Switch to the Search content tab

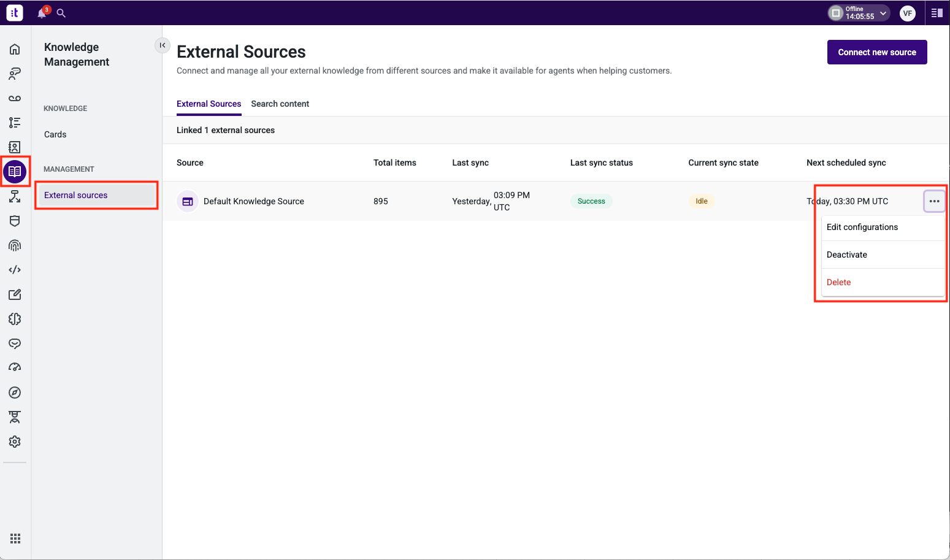coord(280,104)
